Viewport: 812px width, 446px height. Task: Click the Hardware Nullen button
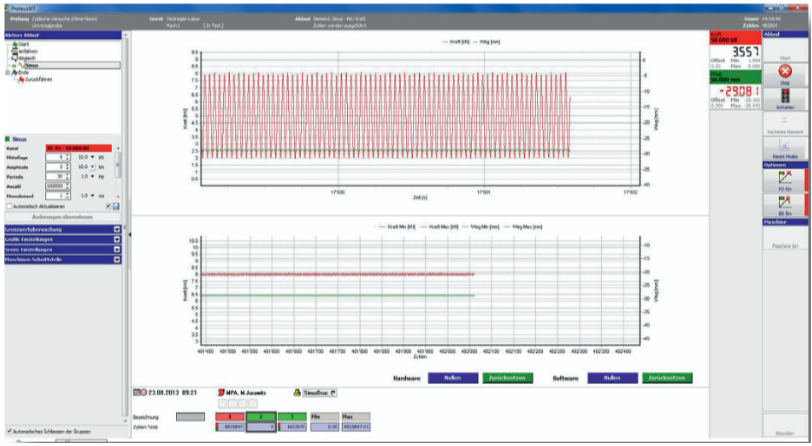(453, 379)
